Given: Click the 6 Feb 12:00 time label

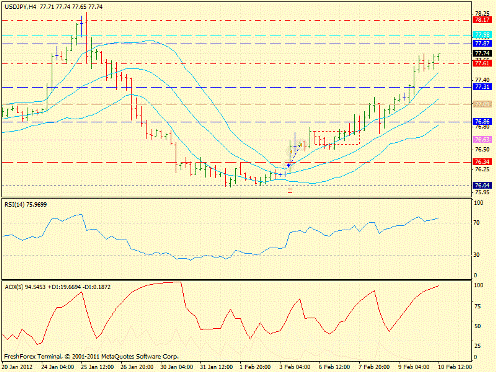Looking at the screenshot, I should pyautogui.click(x=335, y=367).
